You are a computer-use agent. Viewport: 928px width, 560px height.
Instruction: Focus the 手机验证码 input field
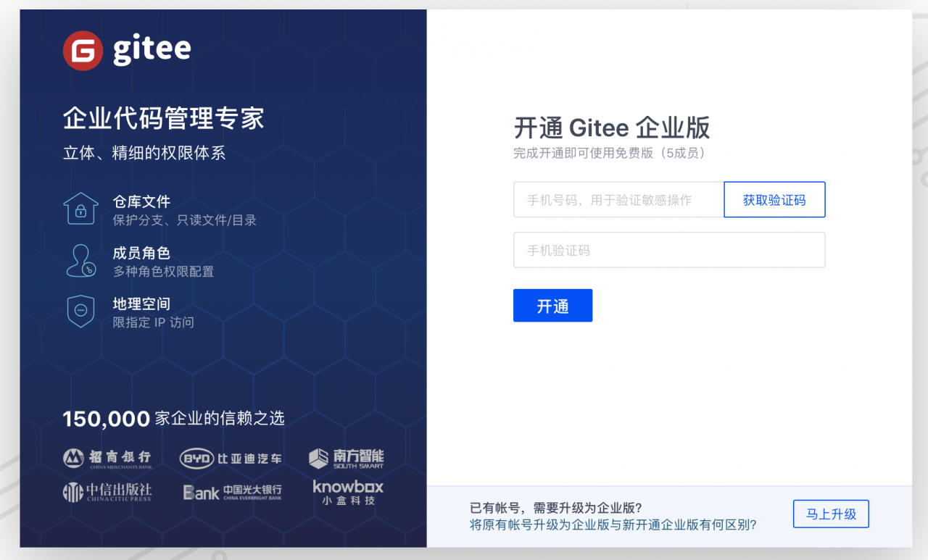[x=669, y=250]
